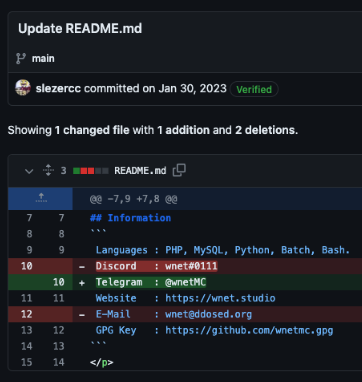Click the diffstat colored blocks indicator
Viewport: 362px width, 382px height.
(x=91, y=171)
